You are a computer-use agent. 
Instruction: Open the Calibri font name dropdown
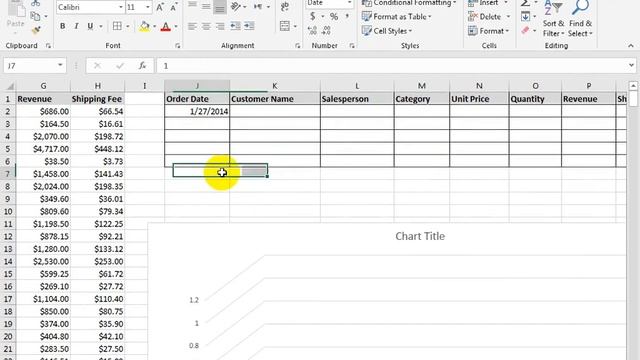(x=120, y=7)
